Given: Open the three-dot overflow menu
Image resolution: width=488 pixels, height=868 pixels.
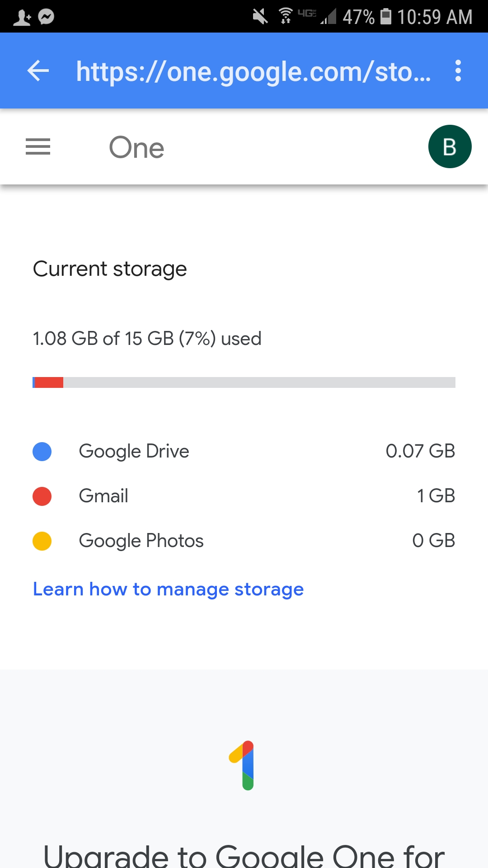Looking at the screenshot, I should click(458, 71).
